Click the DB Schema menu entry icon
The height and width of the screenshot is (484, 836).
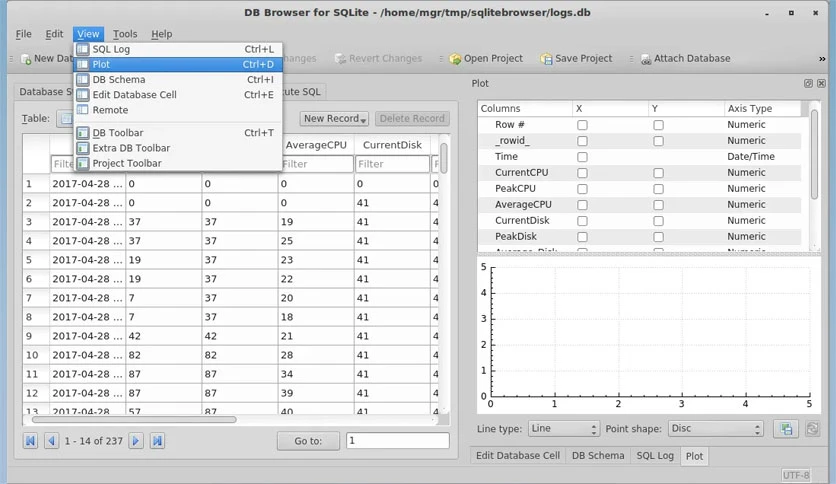83,79
